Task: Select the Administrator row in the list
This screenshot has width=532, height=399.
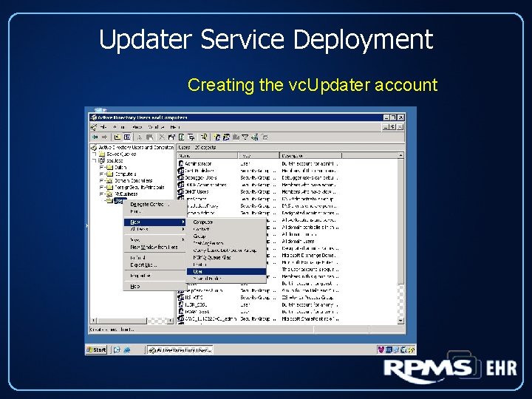Action: tap(259, 163)
